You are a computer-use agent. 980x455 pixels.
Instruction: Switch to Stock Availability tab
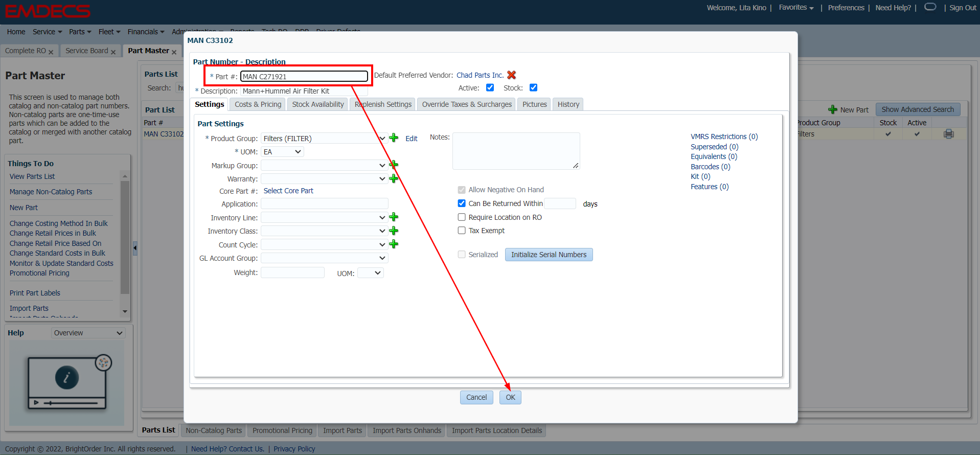(317, 104)
